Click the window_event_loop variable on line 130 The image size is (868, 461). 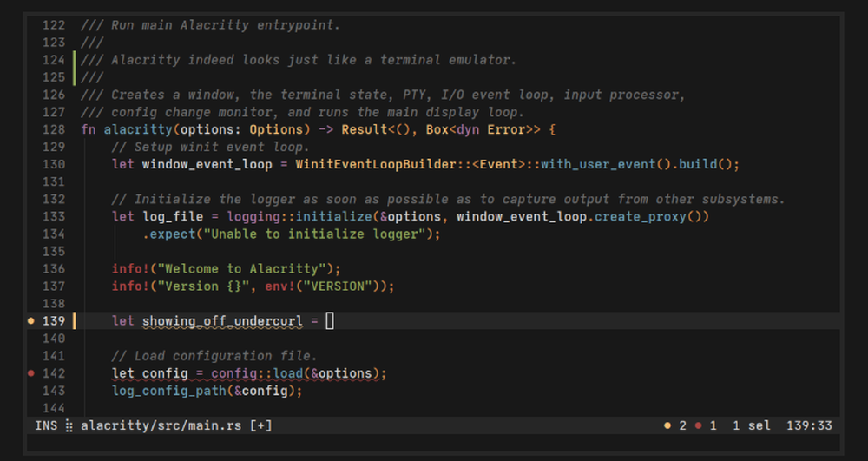click(207, 164)
